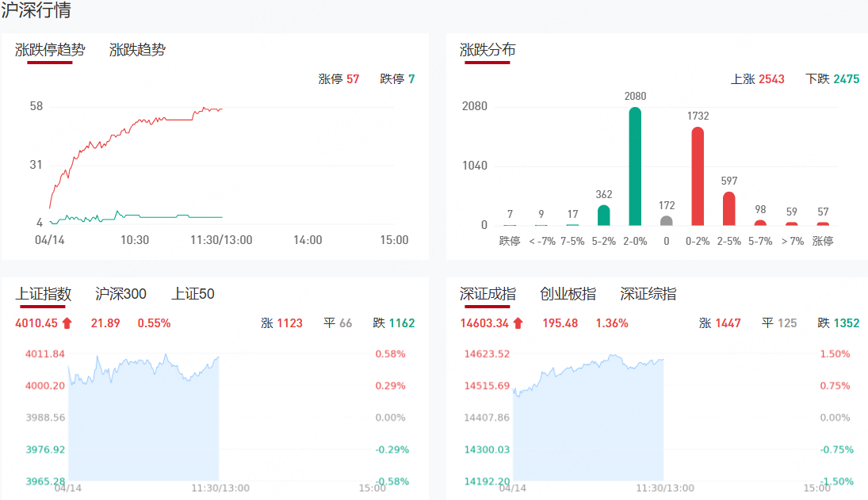The height and width of the screenshot is (500, 868).
Task: Select the 涨跌停趋势 tab
Action: [50, 50]
